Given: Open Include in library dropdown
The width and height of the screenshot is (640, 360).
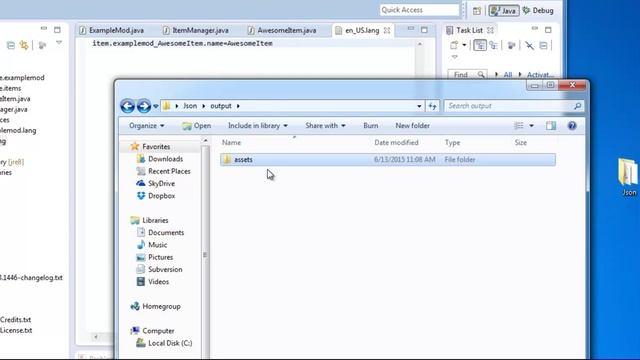Looking at the screenshot, I should pos(258,126).
